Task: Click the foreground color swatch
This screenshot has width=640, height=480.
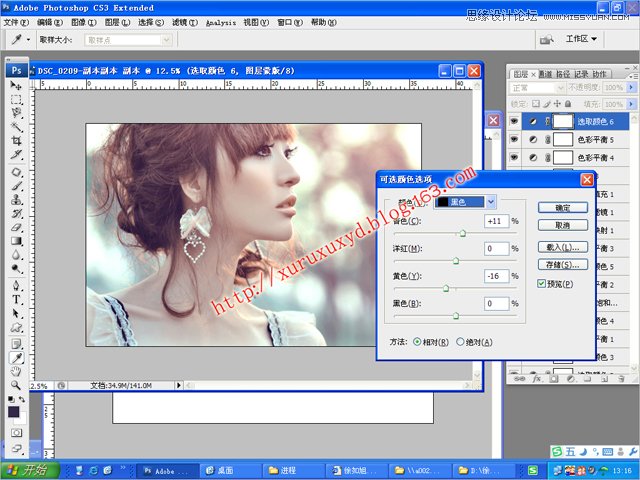Action: [13, 411]
